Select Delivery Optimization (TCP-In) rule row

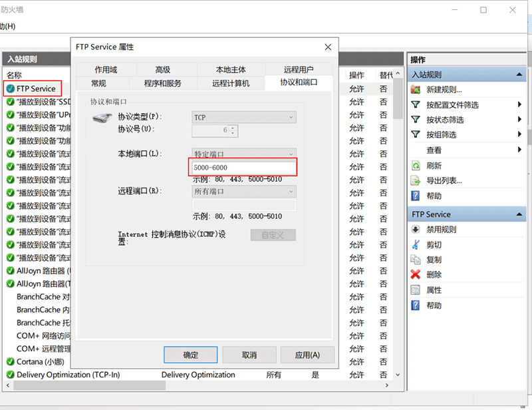(200, 375)
